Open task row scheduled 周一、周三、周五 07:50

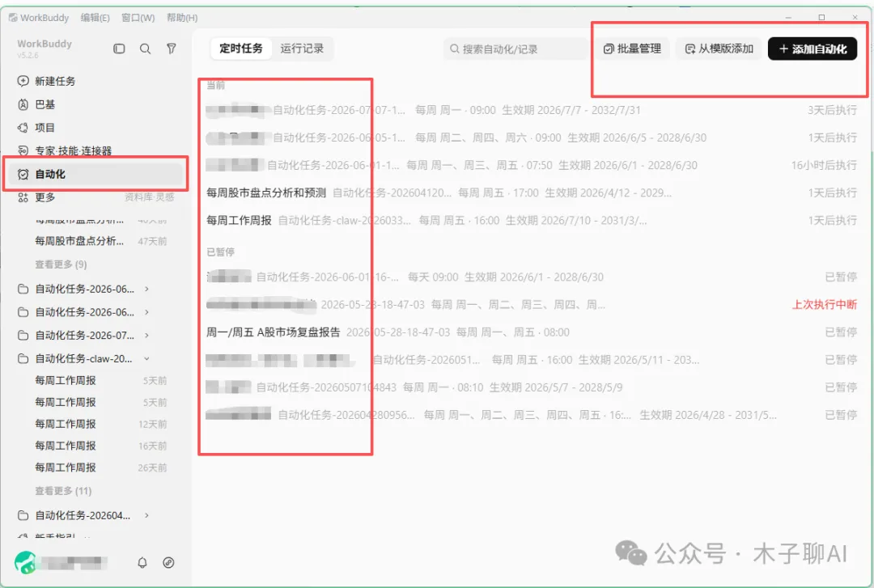pyautogui.click(x=532, y=165)
